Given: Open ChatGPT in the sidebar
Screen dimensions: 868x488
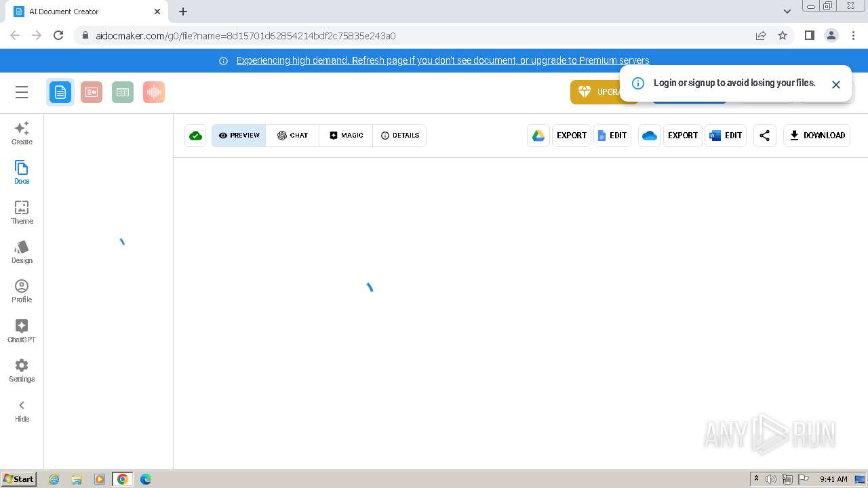Looking at the screenshot, I should point(22,331).
